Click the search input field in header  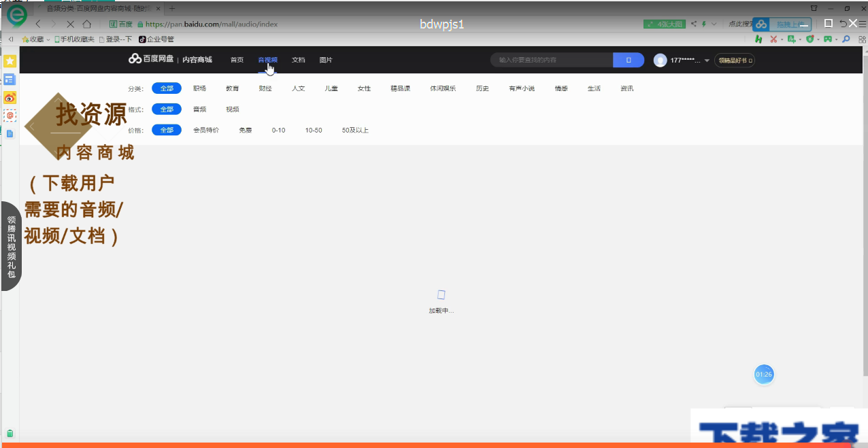pos(552,60)
